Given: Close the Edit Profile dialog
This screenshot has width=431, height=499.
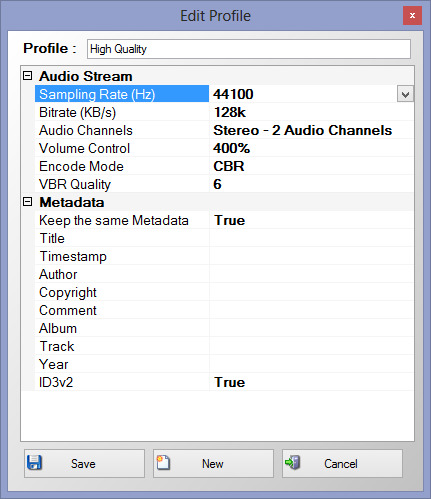Looking at the screenshot, I should tap(412, 15).
